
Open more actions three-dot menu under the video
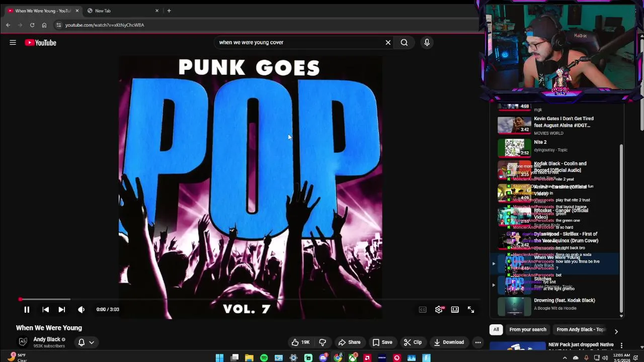(x=478, y=342)
